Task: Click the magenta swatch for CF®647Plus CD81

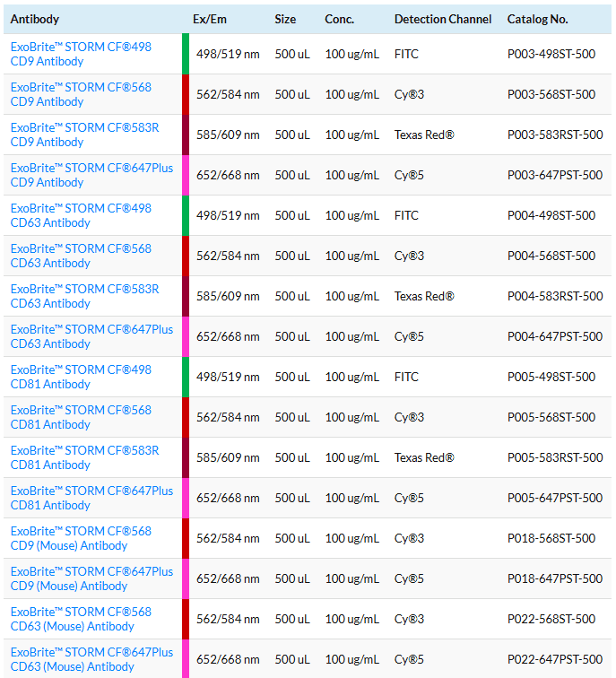Action: click(186, 498)
